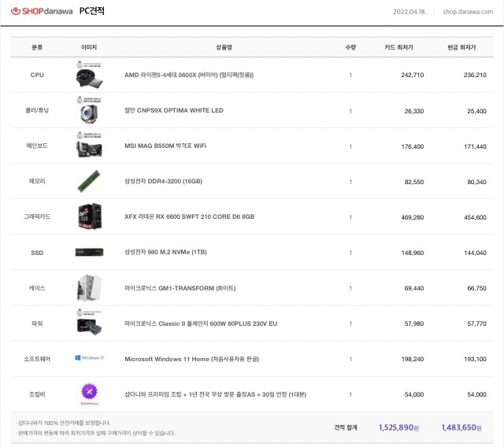Open the Samsung DDR4 memory thumbnail
This screenshot has height=447, width=504.
tap(89, 181)
